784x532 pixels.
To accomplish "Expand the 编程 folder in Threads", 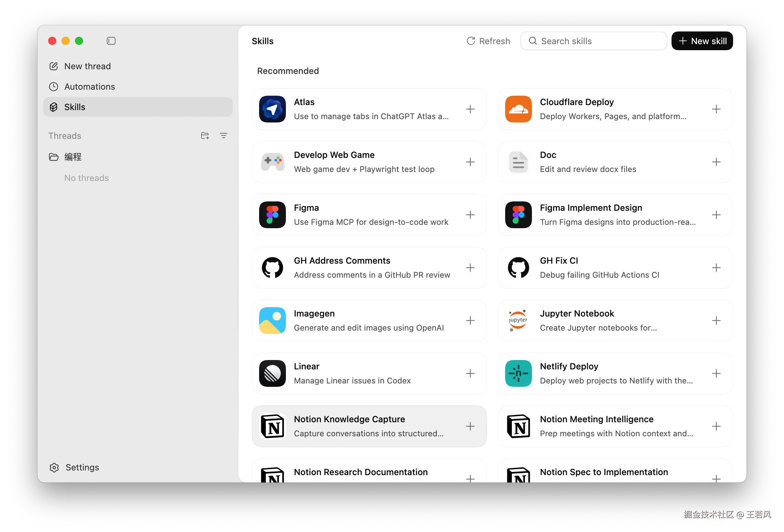I will point(73,157).
